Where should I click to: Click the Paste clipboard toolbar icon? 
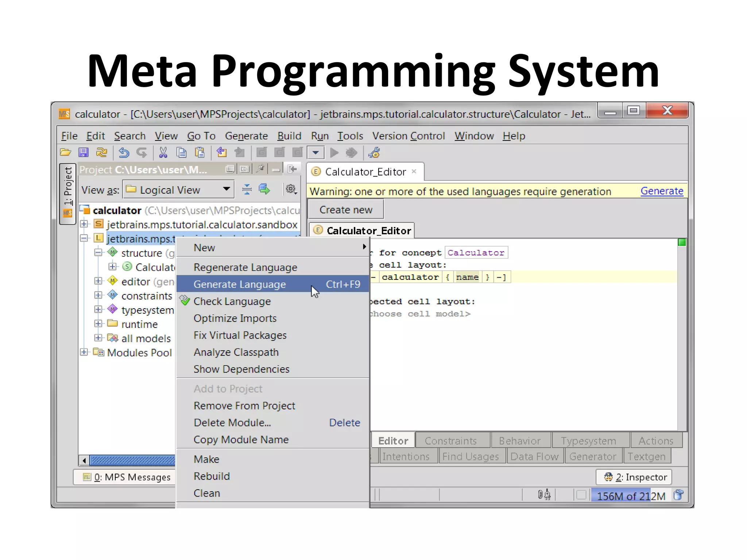[x=200, y=152]
